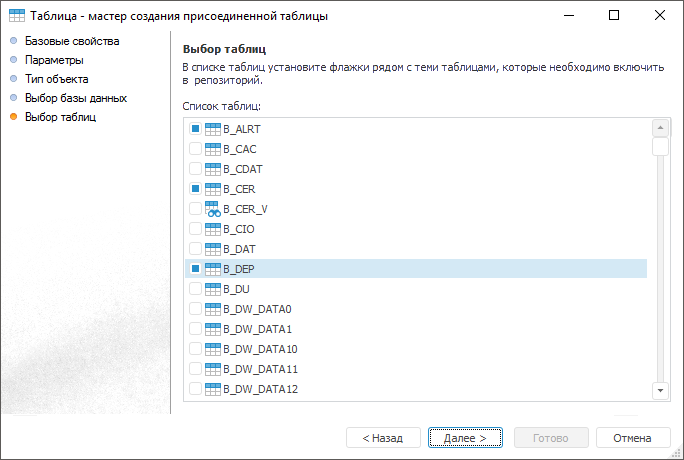The image size is (684, 460).
Task: Click the B_ALRT table icon
Action: (212, 129)
